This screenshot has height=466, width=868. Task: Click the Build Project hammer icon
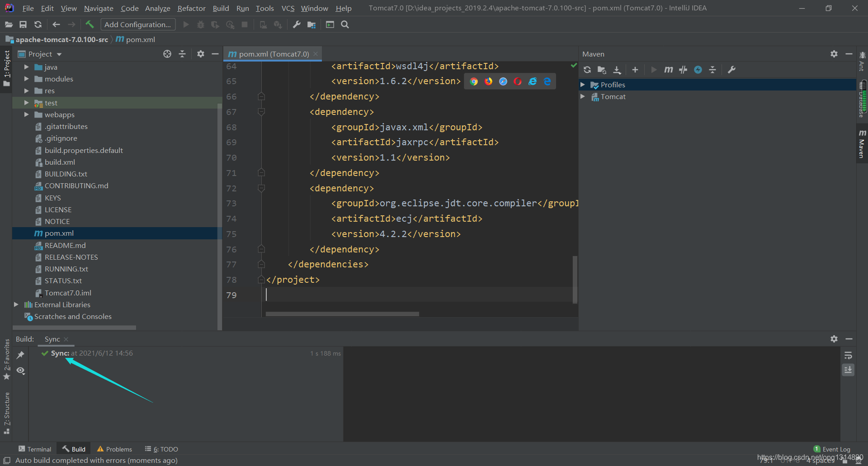pos(90,24)
